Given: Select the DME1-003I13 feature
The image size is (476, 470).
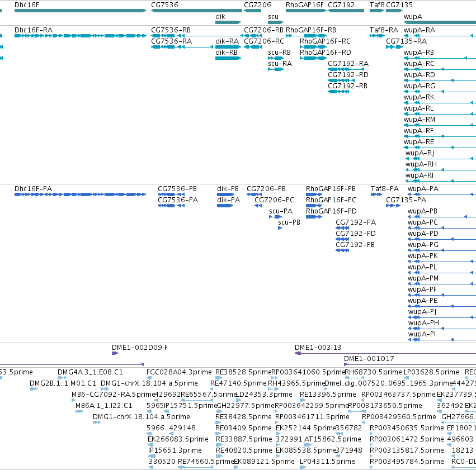Looking at the screenshot, I should coord(385,353).
